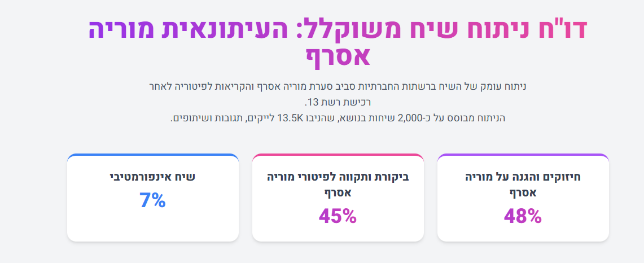Click the words "תגובות ושיתופים" in the description
This screenshot has width=644, height=263.
pos(203,118)
